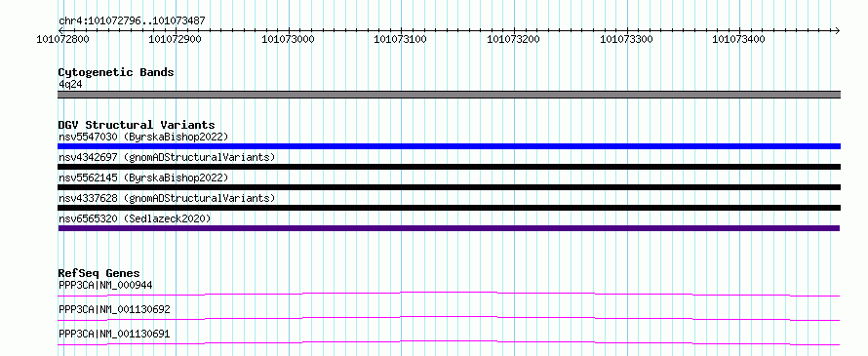Select the blue nsv5547030 variant bar
This screenshot has height=356, width=868.
[449, 146]
